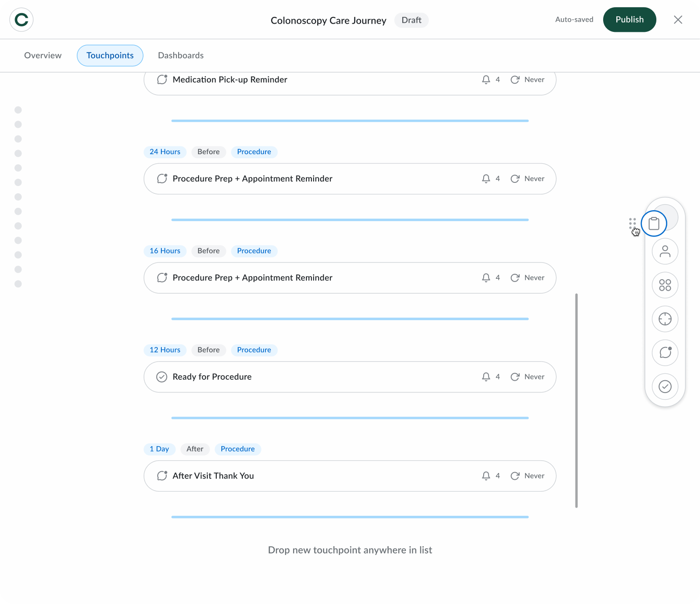Click repeat icon on Ready for Procedure

[515, 377]
